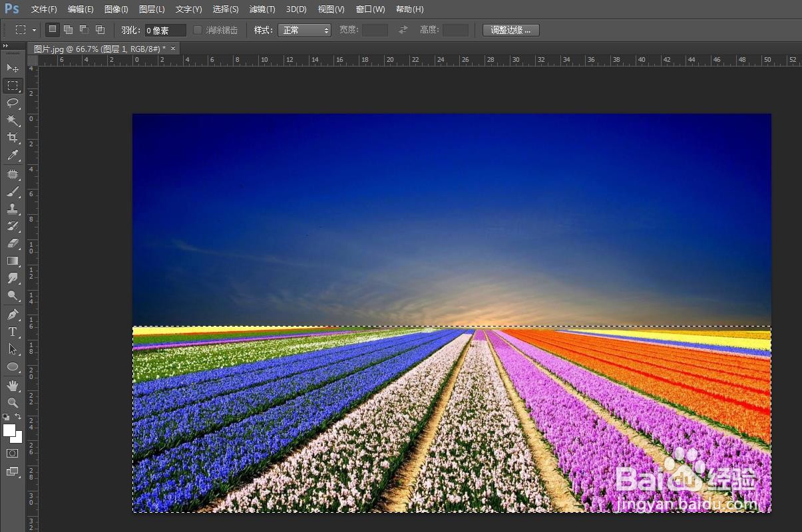This screenshot has height=532, width=802.
Task: Select the Clone Stamp tool
Action: (x=13, y=209)
